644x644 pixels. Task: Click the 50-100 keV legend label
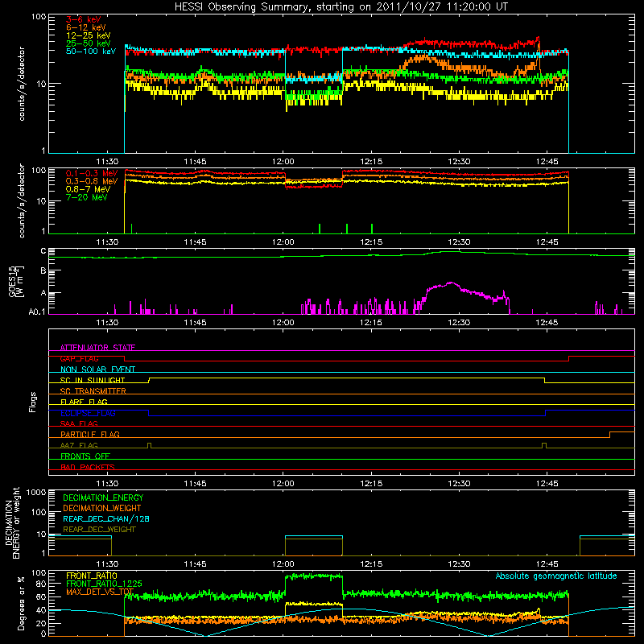(x=91, y=52)
